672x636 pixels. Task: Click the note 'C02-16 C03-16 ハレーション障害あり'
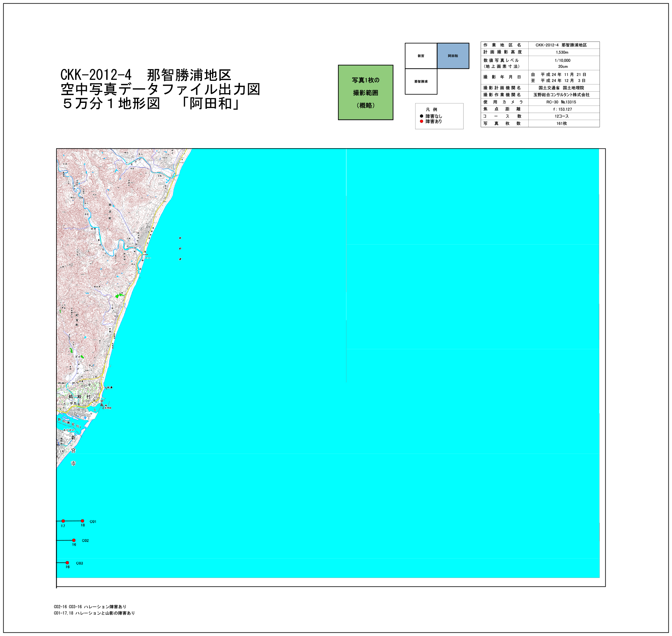tap(90, 607)
